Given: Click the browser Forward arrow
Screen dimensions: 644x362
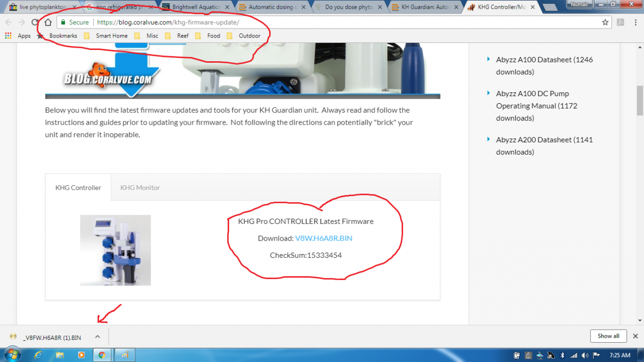Looking at the screenshot, I should (x=21, y=23).
